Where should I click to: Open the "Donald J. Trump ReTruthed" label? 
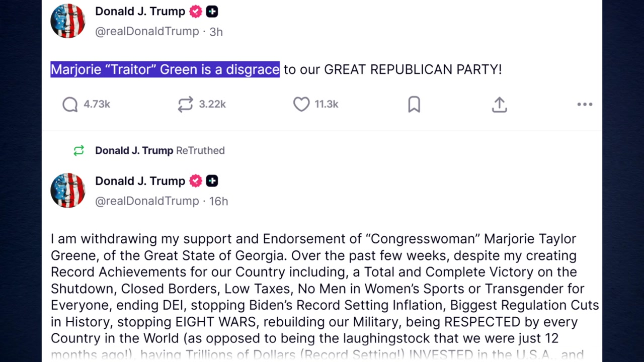tap(159, 150)
